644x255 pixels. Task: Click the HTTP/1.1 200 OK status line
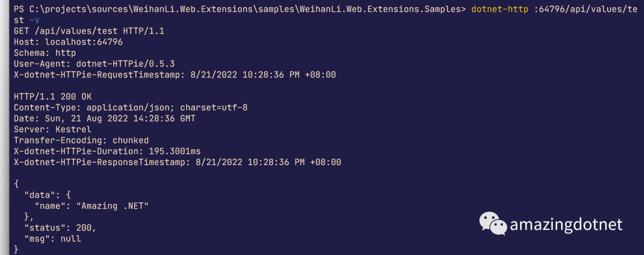click(x=52, y=97)
